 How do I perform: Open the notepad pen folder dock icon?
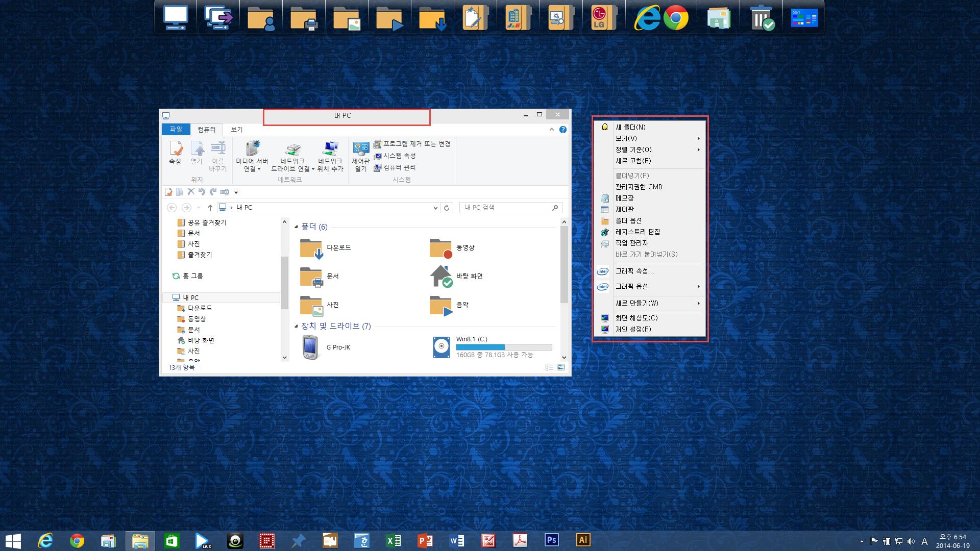(476, 18)
